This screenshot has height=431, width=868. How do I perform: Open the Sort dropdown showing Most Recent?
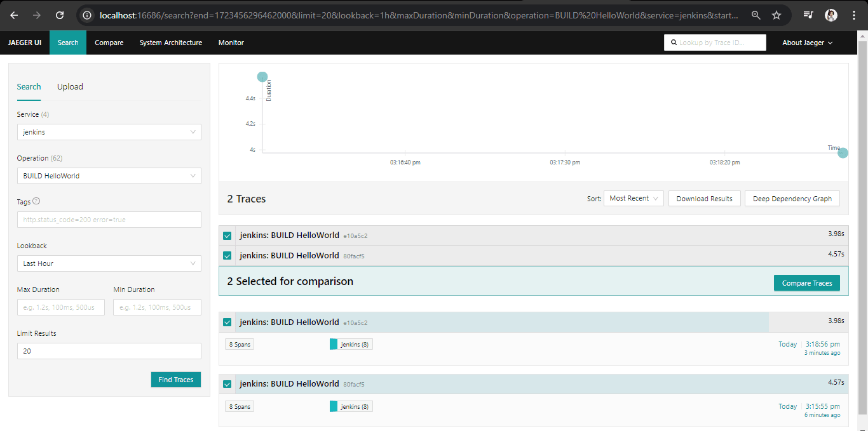(634, 199)
